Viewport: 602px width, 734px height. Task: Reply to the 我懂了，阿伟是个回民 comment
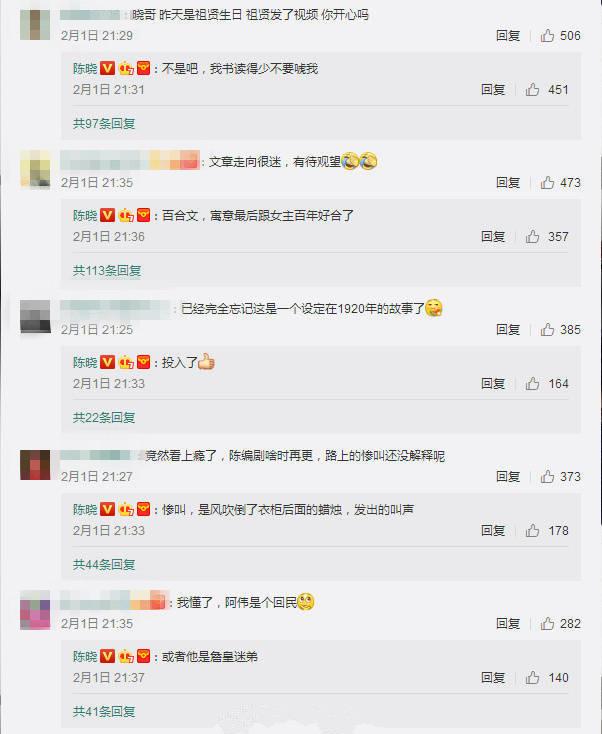[x=508, y=624]
